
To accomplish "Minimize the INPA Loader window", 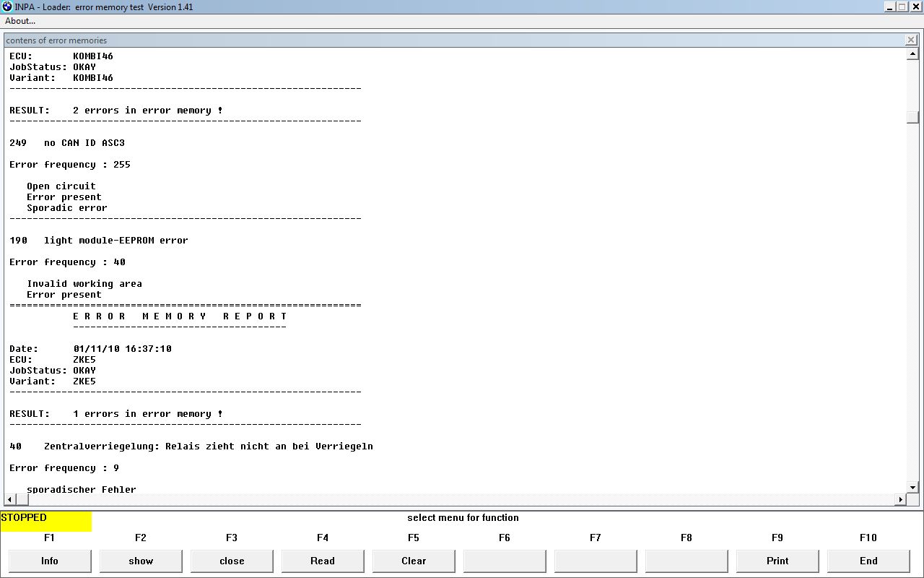I will tap(890, 7).
